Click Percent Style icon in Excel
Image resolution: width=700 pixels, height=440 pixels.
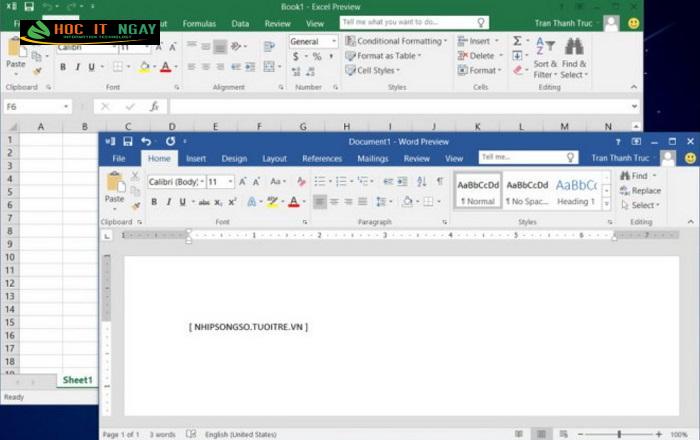(x=317, y=56)
